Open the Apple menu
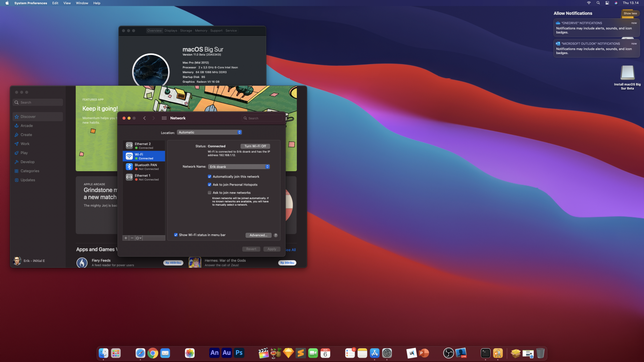644x362 pixels. point(7,3)
